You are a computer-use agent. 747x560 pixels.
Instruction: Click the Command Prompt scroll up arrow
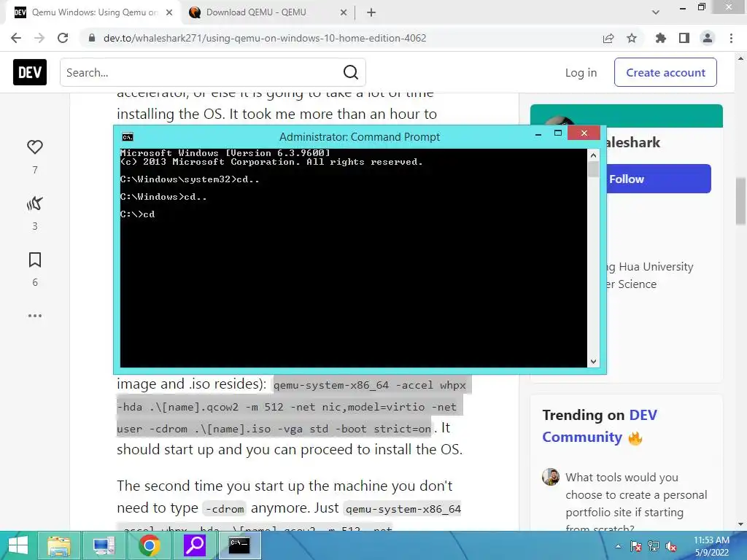pyautogui.click(x=593, y=155)
